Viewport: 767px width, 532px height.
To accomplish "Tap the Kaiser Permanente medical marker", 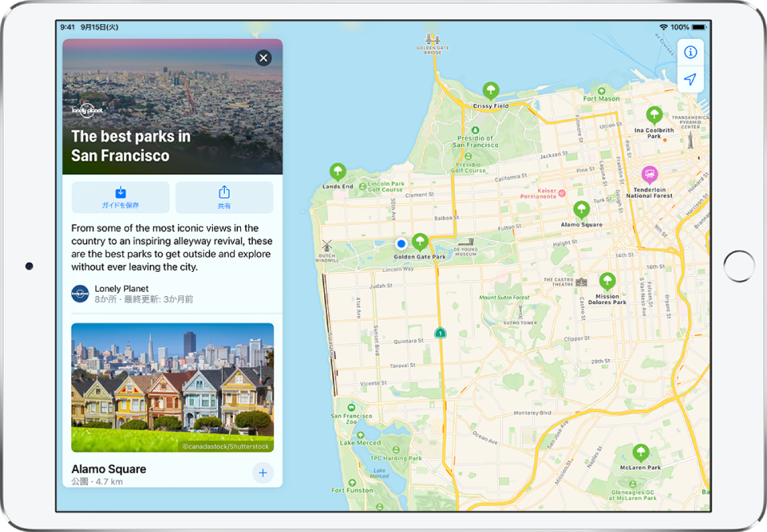I will pyautogui.click(x=561, y=193).
